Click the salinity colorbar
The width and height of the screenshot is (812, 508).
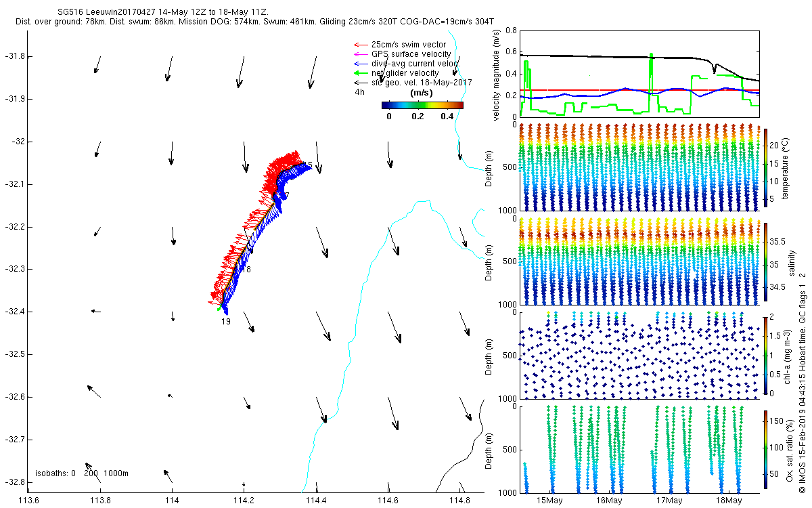pos(765,261)
